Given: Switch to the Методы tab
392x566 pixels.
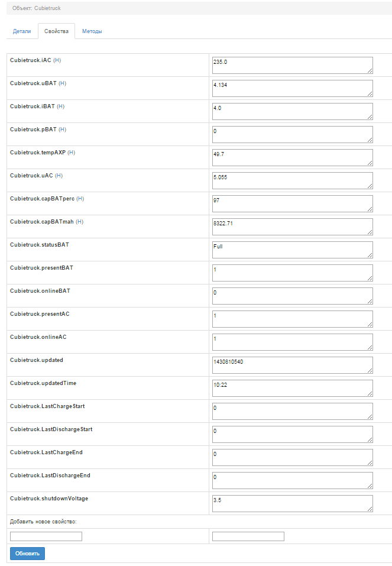Looking at the screenshot, I should 92,31.
